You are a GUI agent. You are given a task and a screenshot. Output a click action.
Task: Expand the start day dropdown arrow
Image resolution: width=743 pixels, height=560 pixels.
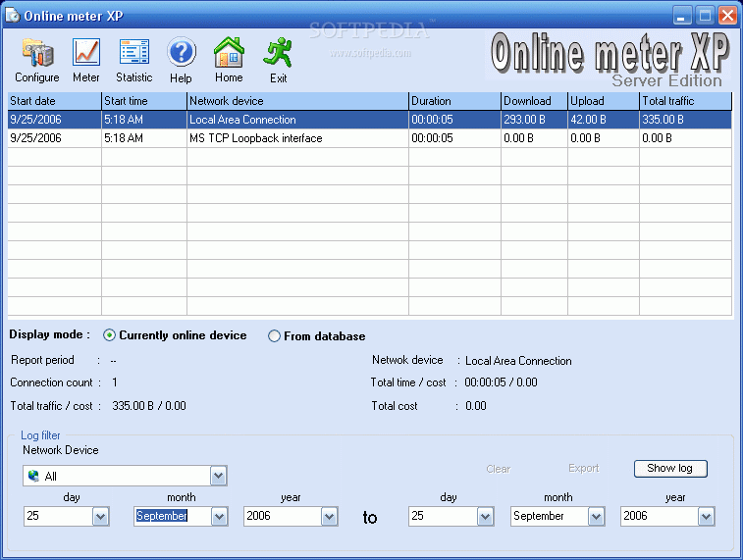(100, 516)
